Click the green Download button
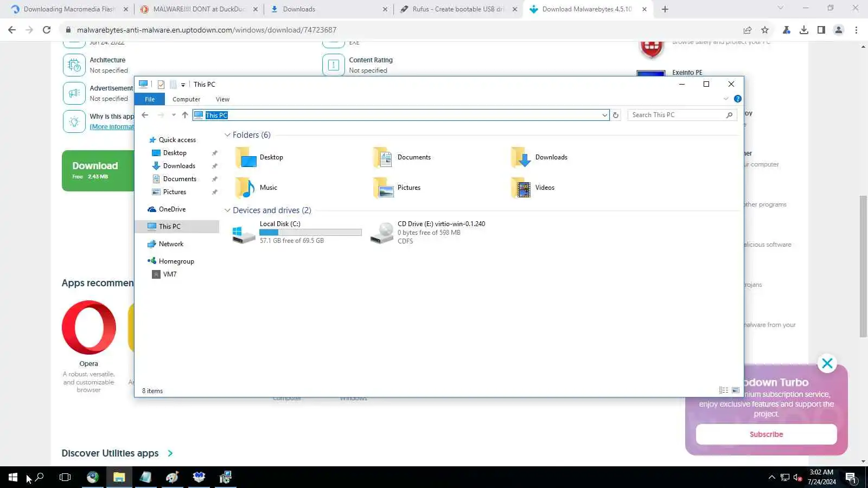Image resolution: width=868 pixels, height=488 pixels. [98, 171]
